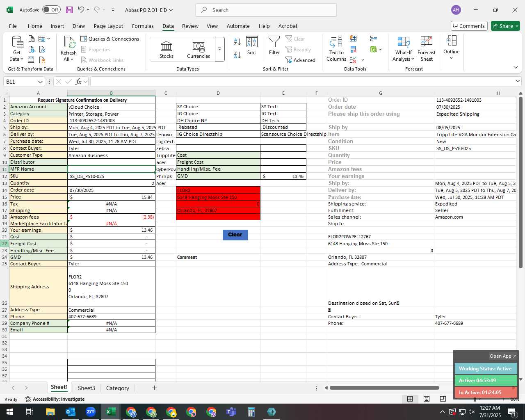Sort A to Z ascending
This screenshot has height=420, width=525.
pos(237,42)
